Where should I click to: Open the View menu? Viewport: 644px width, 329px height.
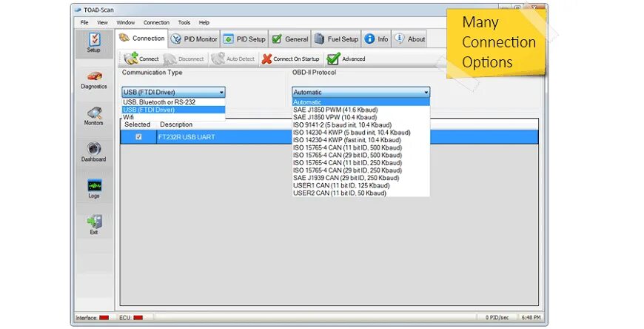[102, 23]
